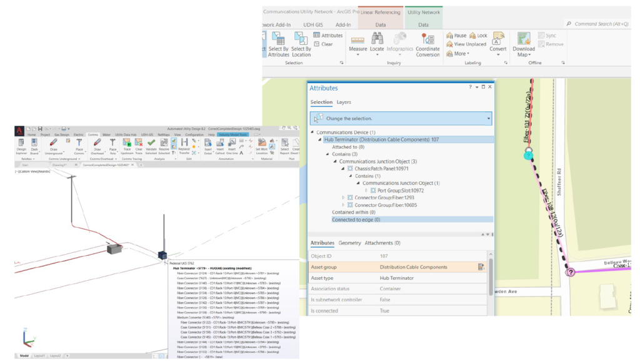This screenshot has width=640, height=364.
Task: Open the Electric tab in AutoCAD ribbon
Action: pyautogui.click(x=78, y=134)
